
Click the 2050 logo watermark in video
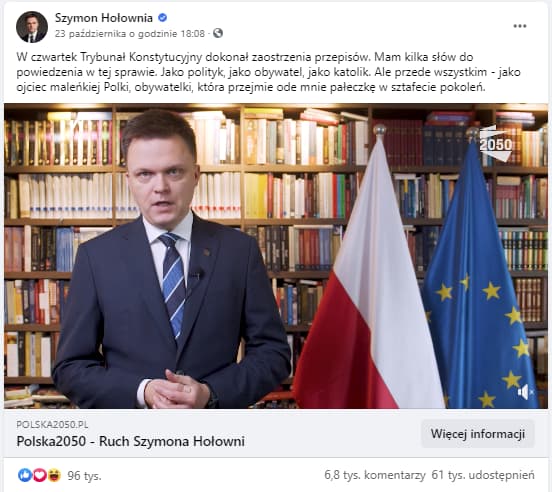[x=496, y=144]
